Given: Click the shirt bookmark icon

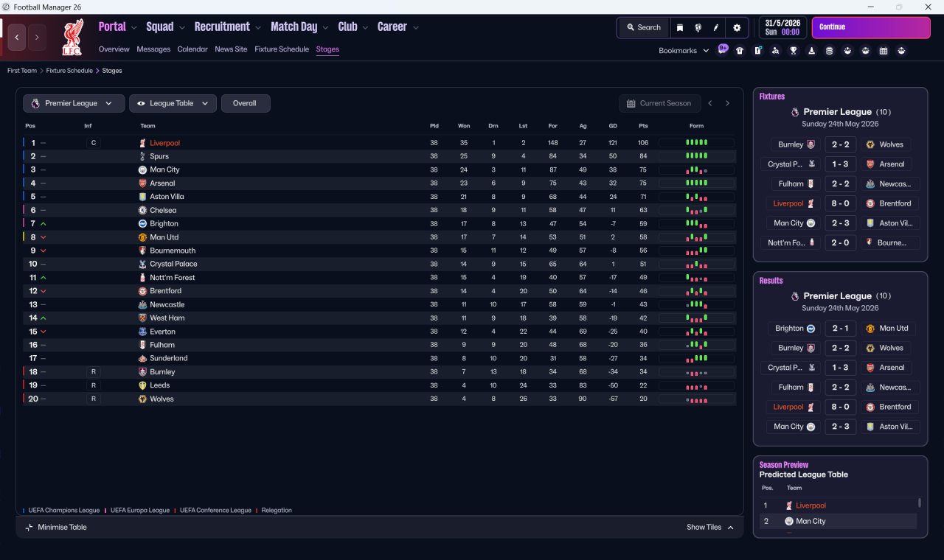Looking at the screenshot, I should (740, 51).
